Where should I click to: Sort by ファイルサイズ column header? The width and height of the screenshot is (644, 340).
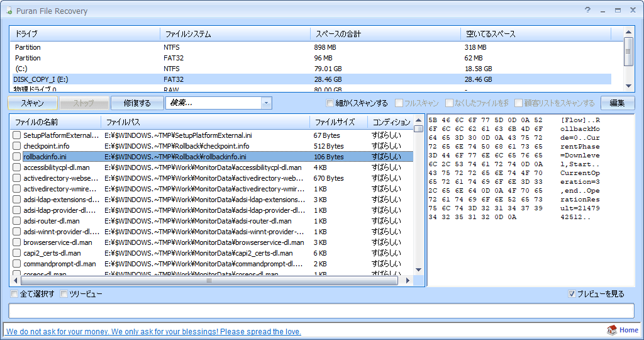[x=334, y=122]
